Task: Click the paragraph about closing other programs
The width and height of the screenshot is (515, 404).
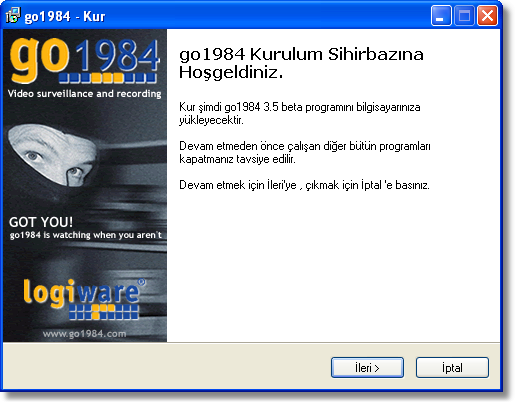Action: tap(305, 152)
